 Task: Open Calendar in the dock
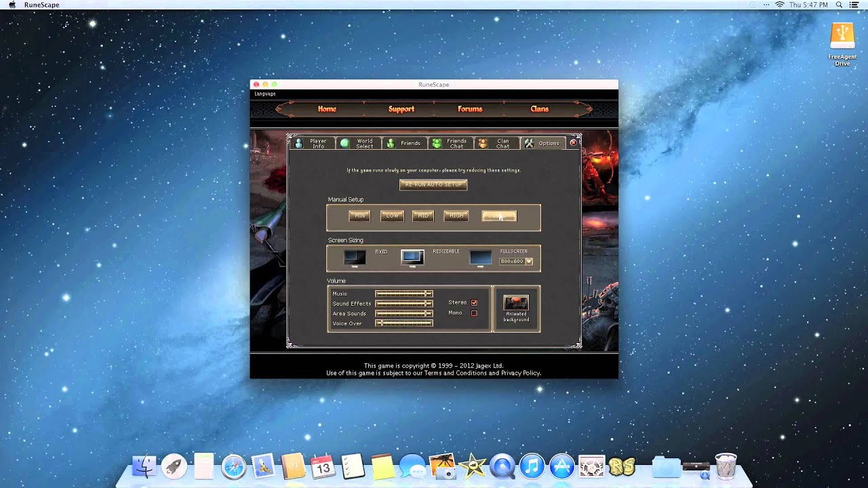[x=323, y=466]
